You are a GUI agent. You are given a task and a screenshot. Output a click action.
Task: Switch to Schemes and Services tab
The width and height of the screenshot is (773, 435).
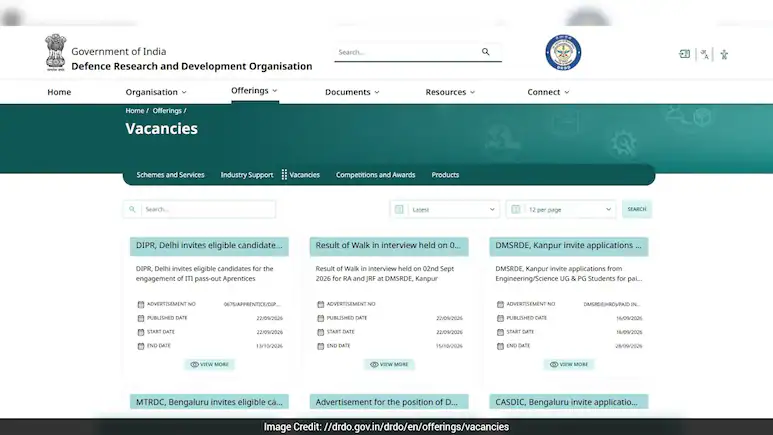coord(170,175)
